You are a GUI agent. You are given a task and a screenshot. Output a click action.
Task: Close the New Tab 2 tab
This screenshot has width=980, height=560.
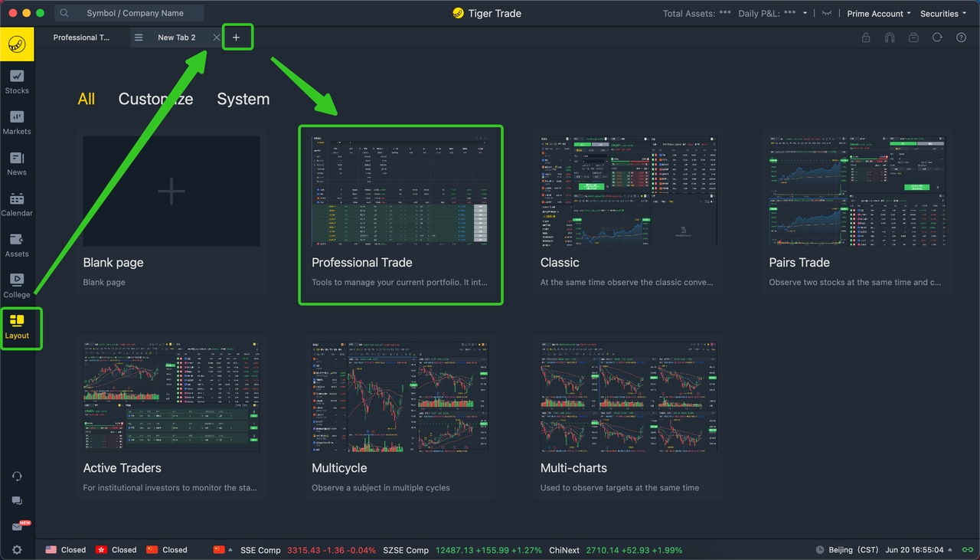point(217,38)
